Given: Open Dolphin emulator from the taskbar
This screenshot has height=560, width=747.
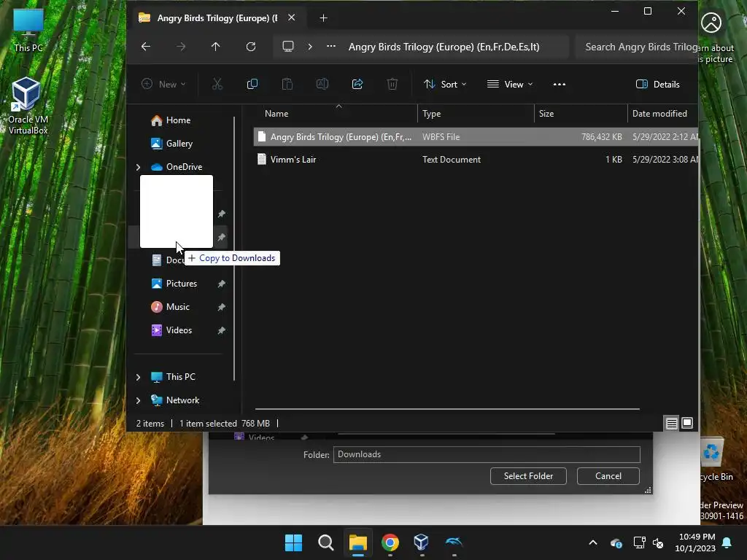Looking at the screenshot, I should [454, 542].
